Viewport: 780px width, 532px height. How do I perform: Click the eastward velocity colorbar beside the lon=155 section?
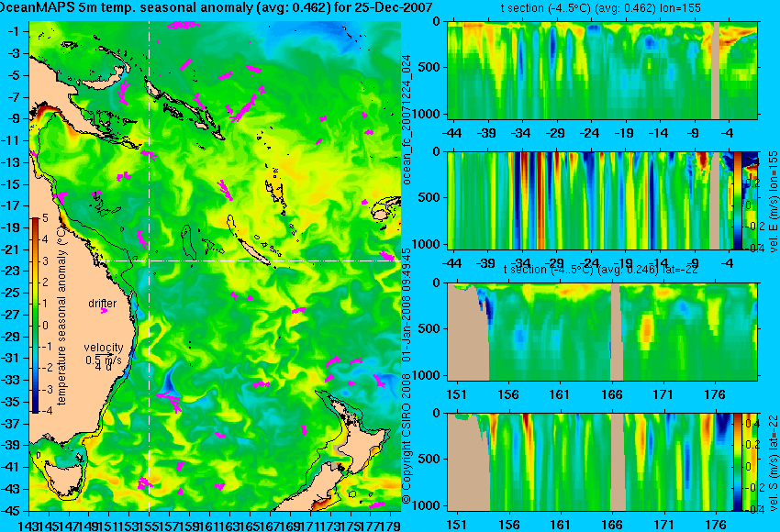[737, 200]
